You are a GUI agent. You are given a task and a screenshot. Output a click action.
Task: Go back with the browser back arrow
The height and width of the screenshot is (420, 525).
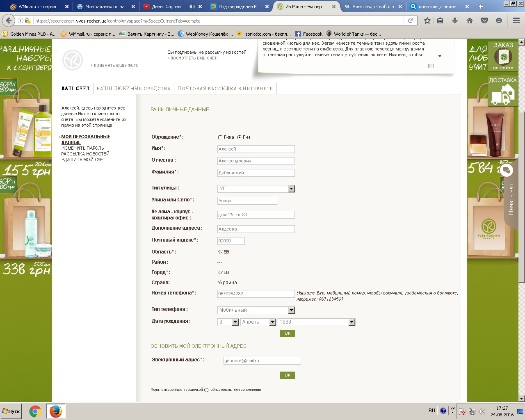pos(9,21)
